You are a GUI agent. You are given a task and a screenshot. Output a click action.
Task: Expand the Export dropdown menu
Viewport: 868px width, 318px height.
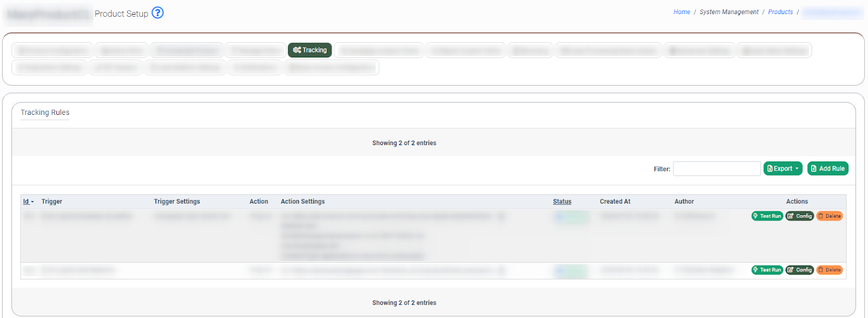tap(783, 168)
